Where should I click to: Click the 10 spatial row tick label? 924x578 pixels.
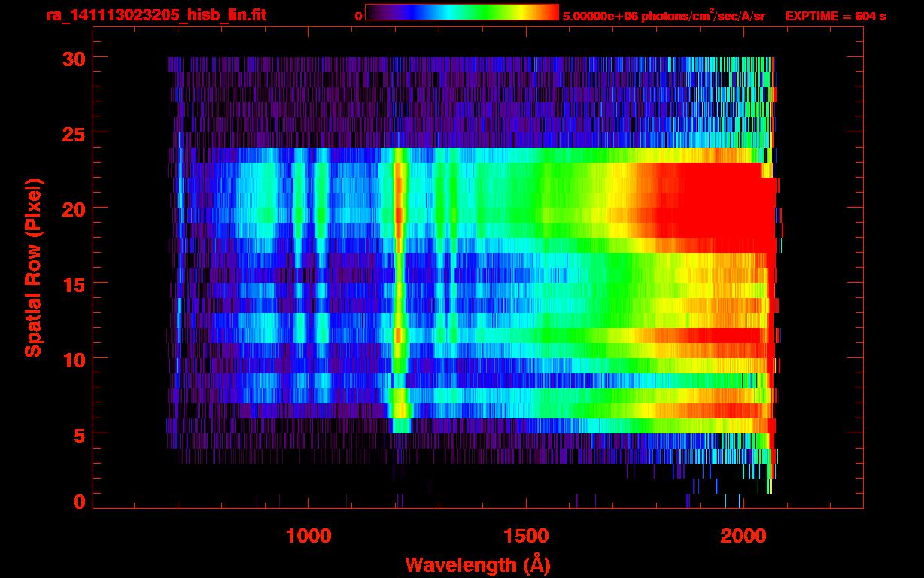(74, 359)
